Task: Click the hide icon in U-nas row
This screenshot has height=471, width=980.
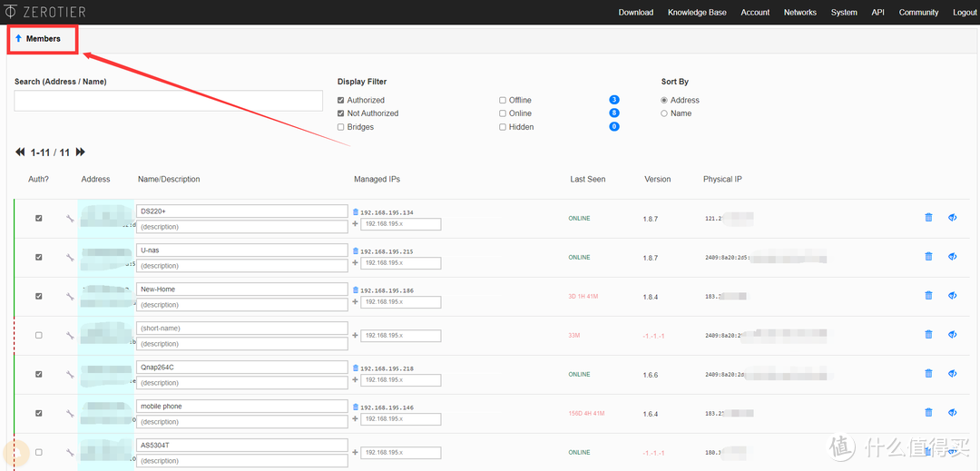Action: click(x=952, y=257)
